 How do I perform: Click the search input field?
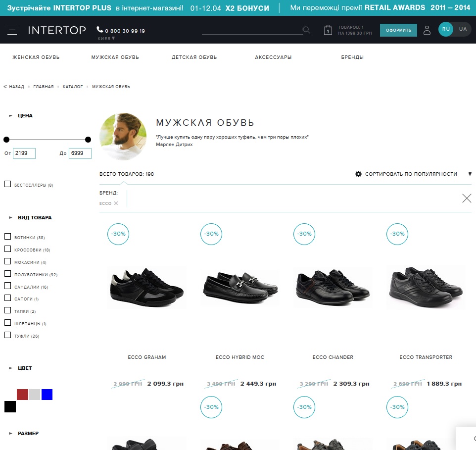point(252,30)
